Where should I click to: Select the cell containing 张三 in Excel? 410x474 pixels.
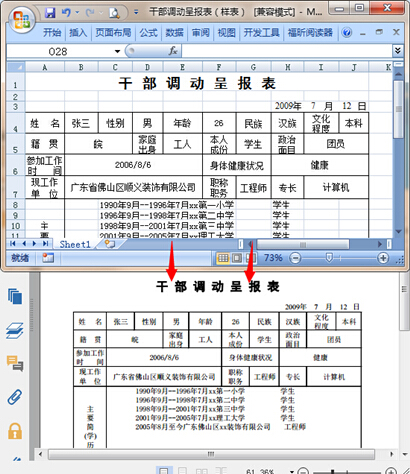coord(81,123)
